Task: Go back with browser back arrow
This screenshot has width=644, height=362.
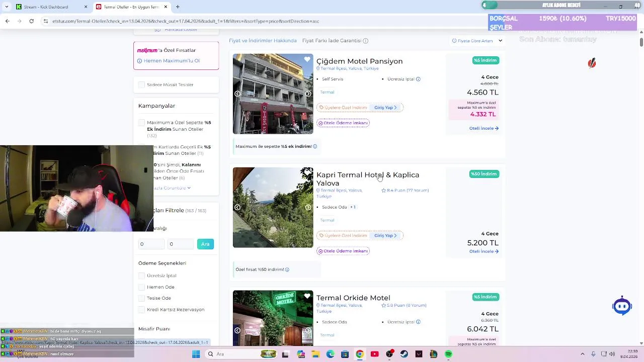Action: click(x=7, y=21)
